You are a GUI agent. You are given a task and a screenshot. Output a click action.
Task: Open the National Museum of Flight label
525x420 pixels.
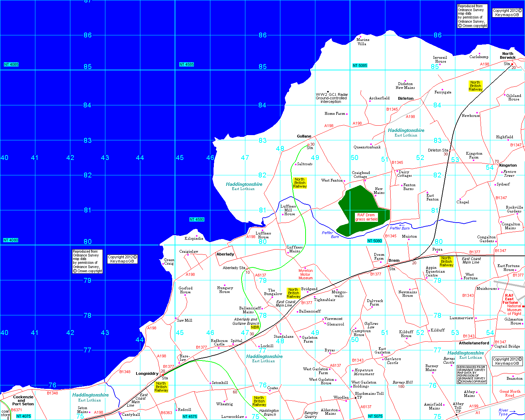tap(514, 310)
